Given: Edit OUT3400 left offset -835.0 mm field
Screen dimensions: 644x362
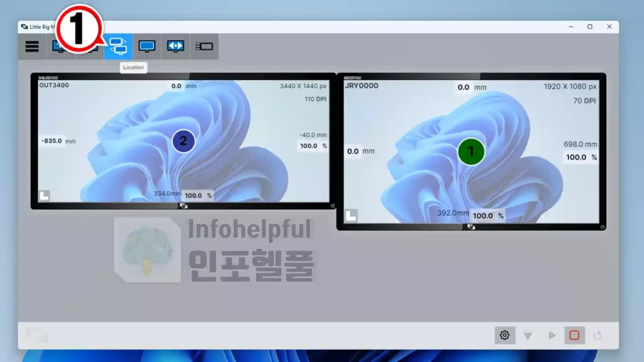Looking at the screenshot, I should (52, 141).
